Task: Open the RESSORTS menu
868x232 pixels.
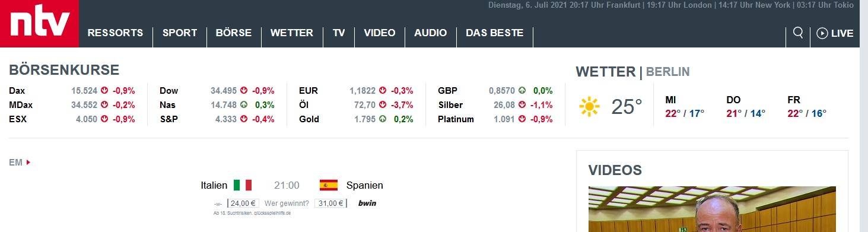Action: [115, 33]
